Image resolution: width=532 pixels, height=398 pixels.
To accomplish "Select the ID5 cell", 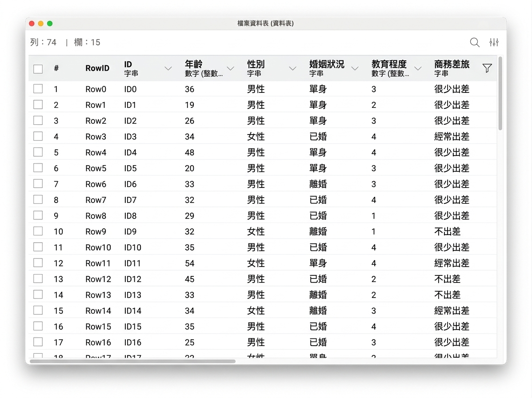I will [x=130, y=168].
